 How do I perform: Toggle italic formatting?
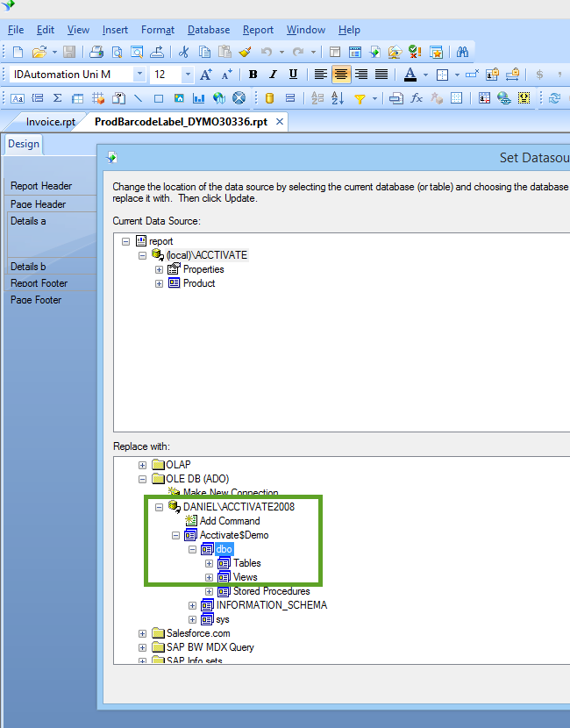(x=273, y=75)
